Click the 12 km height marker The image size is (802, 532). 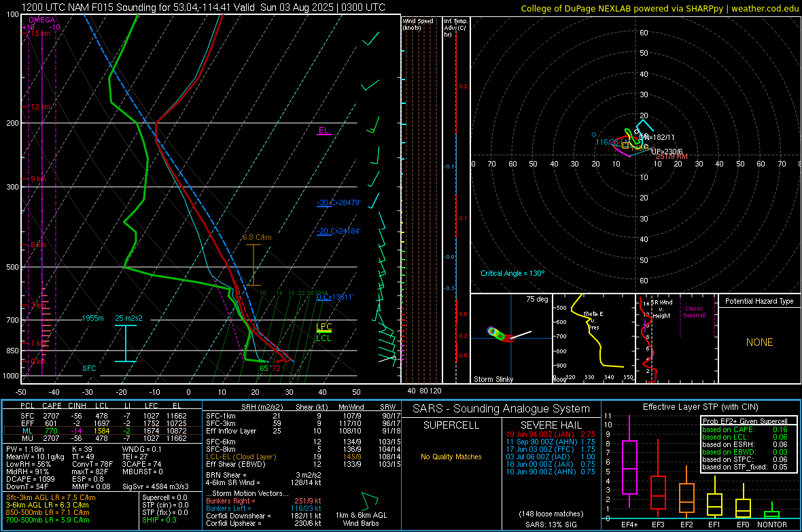[41, 107]
